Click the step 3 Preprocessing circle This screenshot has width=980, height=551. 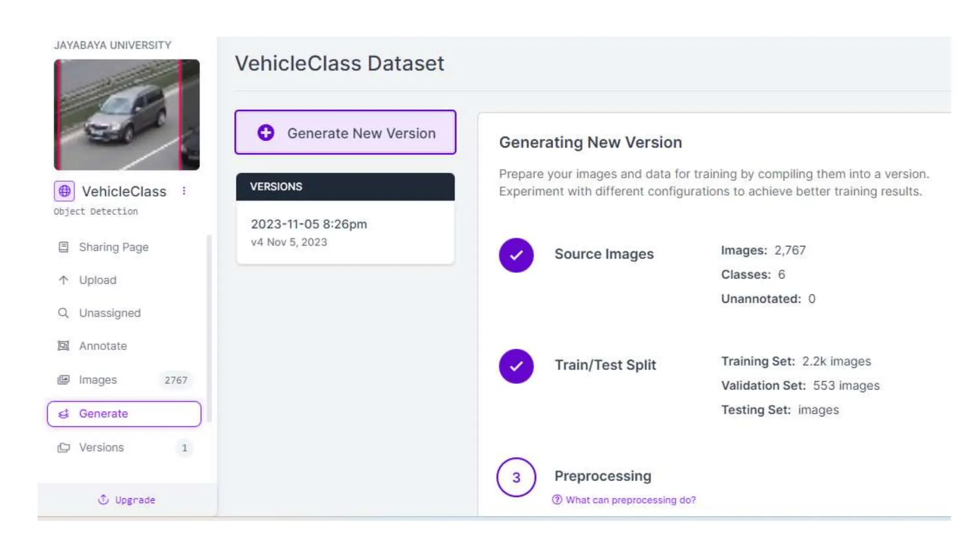point(516,477)
